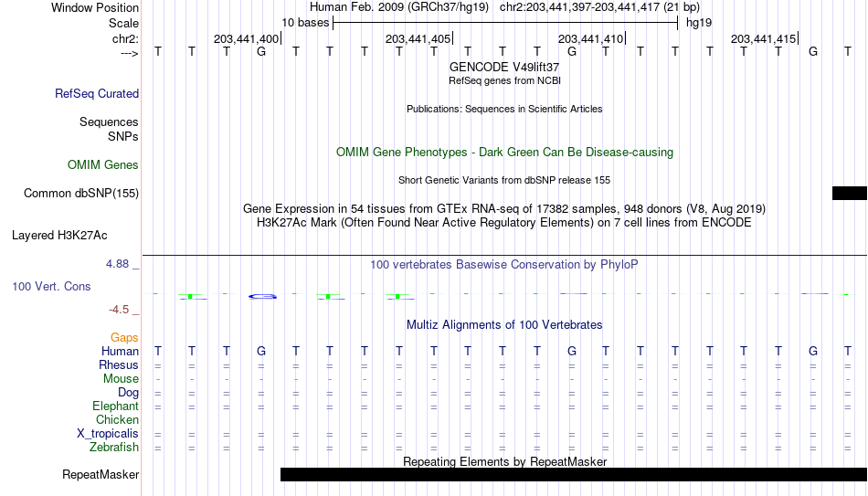
Task: Click the 203,441,400 coordinate label
Action: tap(247, 38)
